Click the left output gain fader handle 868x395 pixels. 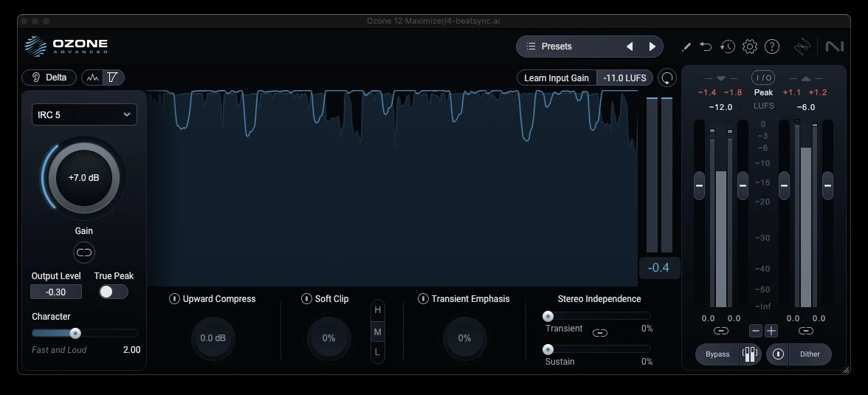point(784,185)
